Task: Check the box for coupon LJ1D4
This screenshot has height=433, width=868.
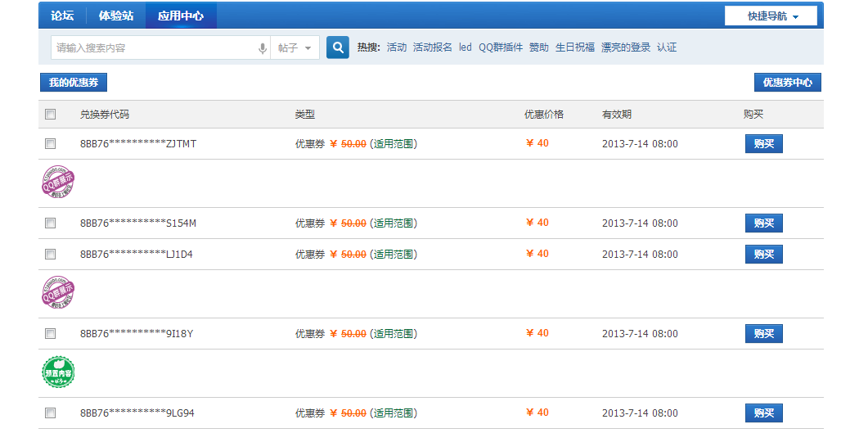Action: coord(51,254)
